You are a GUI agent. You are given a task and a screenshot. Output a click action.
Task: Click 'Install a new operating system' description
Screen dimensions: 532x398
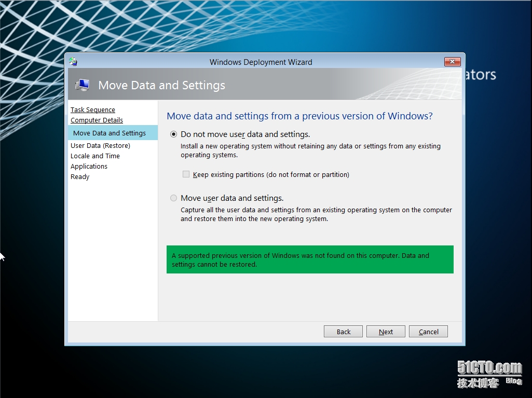click(x=310, y=150)
